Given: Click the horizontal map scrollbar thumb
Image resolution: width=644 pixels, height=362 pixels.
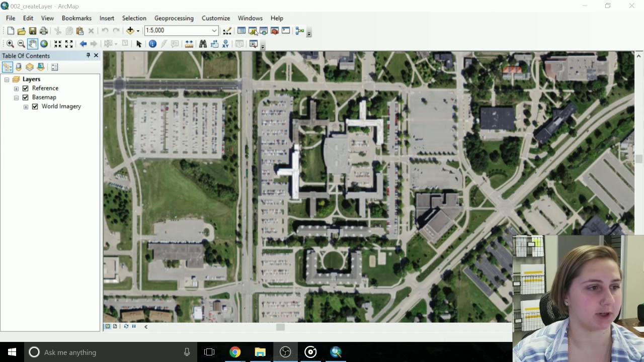Looking at the screenshot, I should [x=280, y=327].
